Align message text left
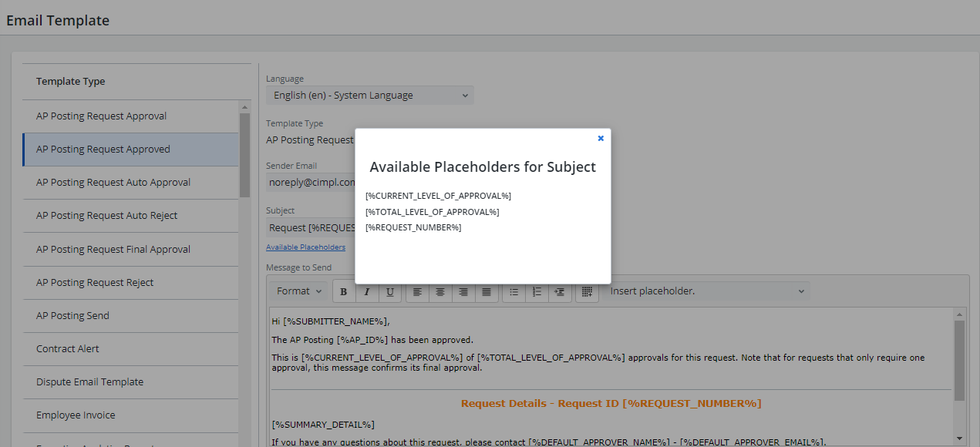This screenshot has width=980, height=447. (x=417, y=291)
